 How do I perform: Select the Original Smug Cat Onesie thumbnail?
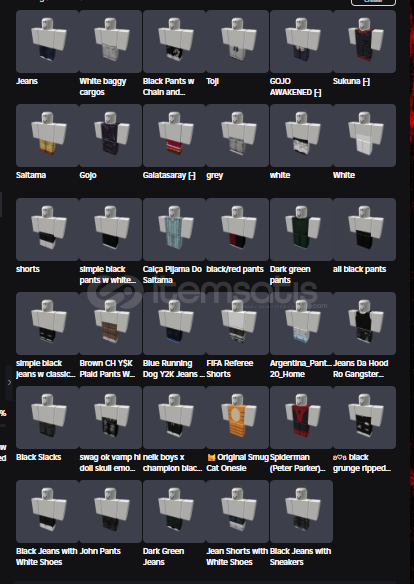click(238, 418)
